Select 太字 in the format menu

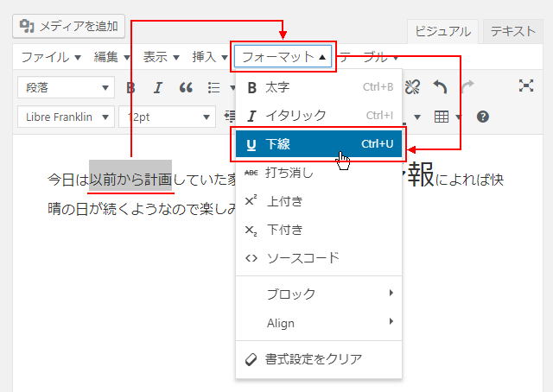(x=319, y=87)
